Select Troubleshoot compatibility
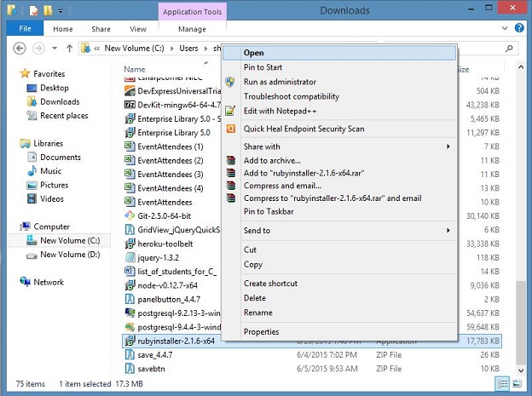Viewport: 532px width, 396px height. click(x=291, y=96)
